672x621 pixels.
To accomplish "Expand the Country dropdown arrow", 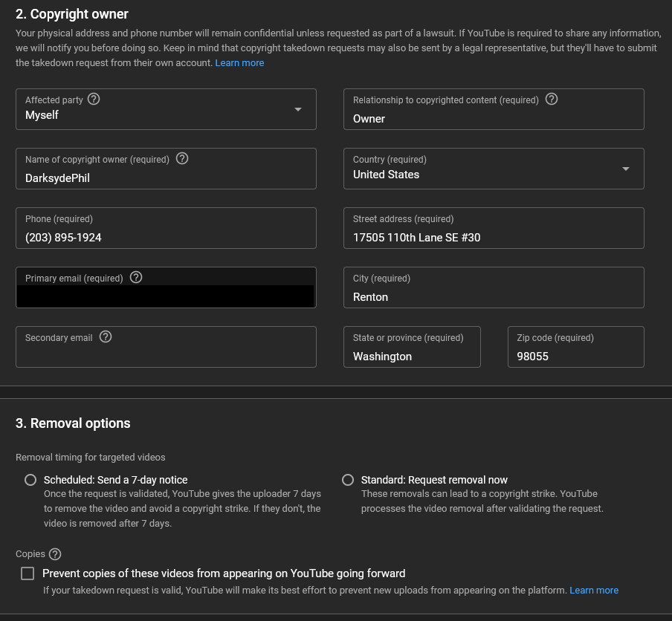I will [x=626, y=169].
